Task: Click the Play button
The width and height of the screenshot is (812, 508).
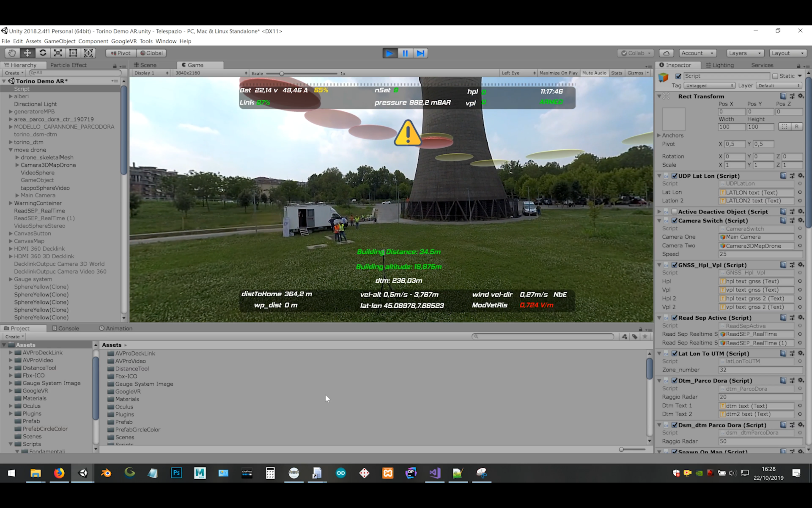Action: coord(390,53)
